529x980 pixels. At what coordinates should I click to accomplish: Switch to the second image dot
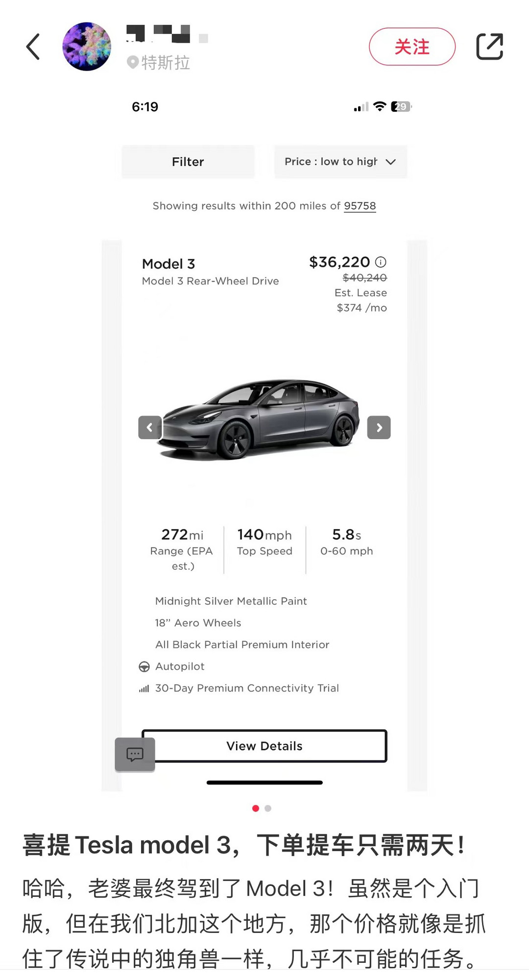pyautogui.click(x=268, y=808)
